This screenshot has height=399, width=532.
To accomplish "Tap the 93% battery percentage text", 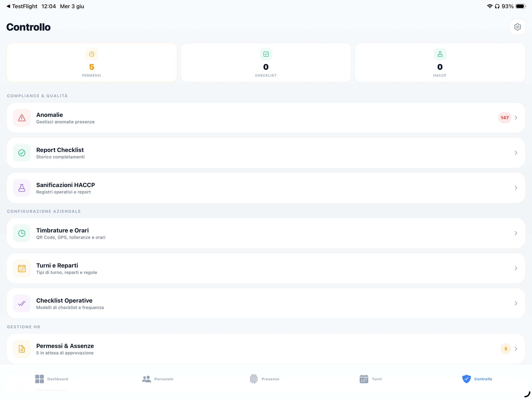I will [x=507, y=6].
